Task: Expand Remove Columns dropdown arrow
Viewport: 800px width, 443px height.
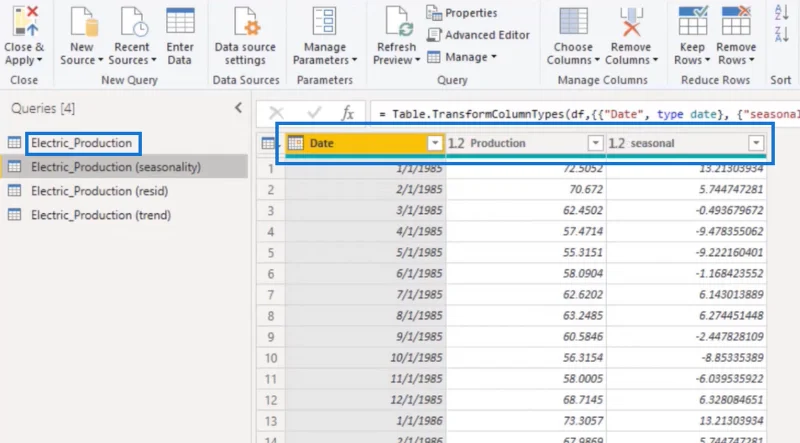Action: coord(655,60)
